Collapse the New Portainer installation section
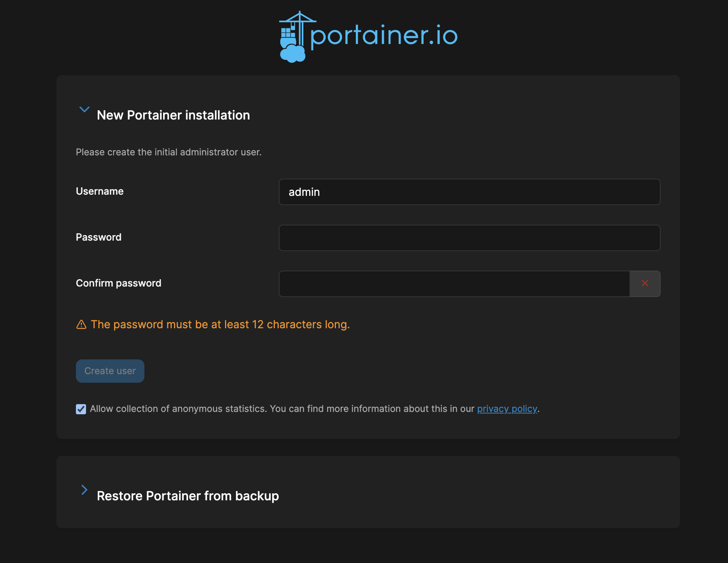Image resolution: width=728 pixels, height=563 pixels. [84, 109]
